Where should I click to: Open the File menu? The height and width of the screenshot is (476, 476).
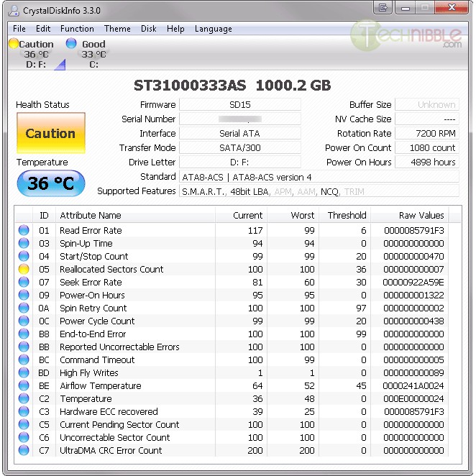click(x=19, y=29)
